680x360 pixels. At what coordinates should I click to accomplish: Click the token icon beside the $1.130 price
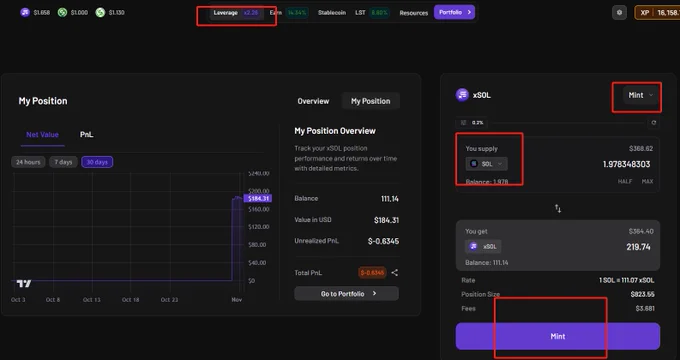(x=100, y=13)
